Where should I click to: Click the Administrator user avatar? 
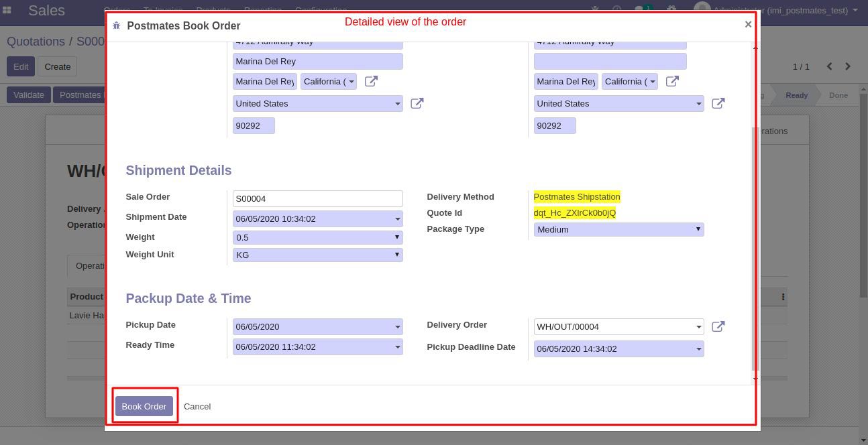tap(702, 9)
